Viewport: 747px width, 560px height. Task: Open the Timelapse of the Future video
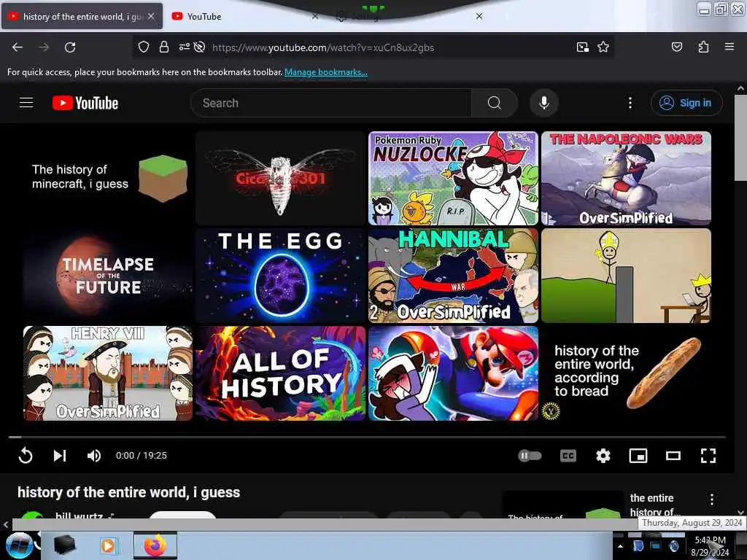[108, 276]
